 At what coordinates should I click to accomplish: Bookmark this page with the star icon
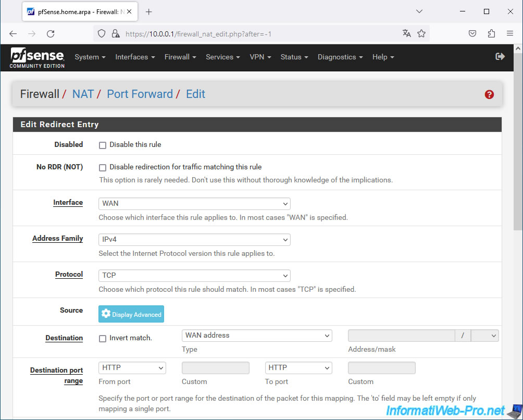pos(421,33)
